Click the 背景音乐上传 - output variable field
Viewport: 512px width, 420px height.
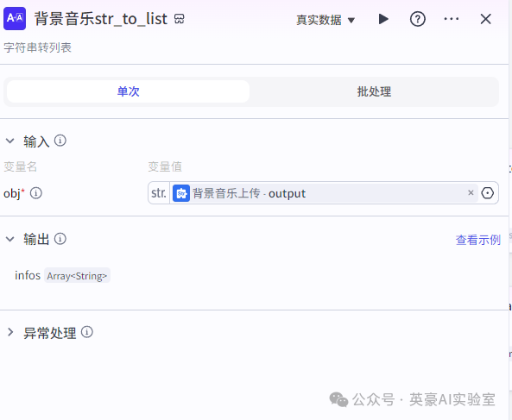tap(323, 193)
